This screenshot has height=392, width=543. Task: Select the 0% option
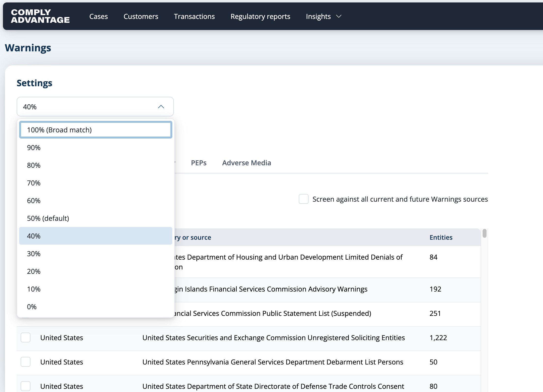96,307
